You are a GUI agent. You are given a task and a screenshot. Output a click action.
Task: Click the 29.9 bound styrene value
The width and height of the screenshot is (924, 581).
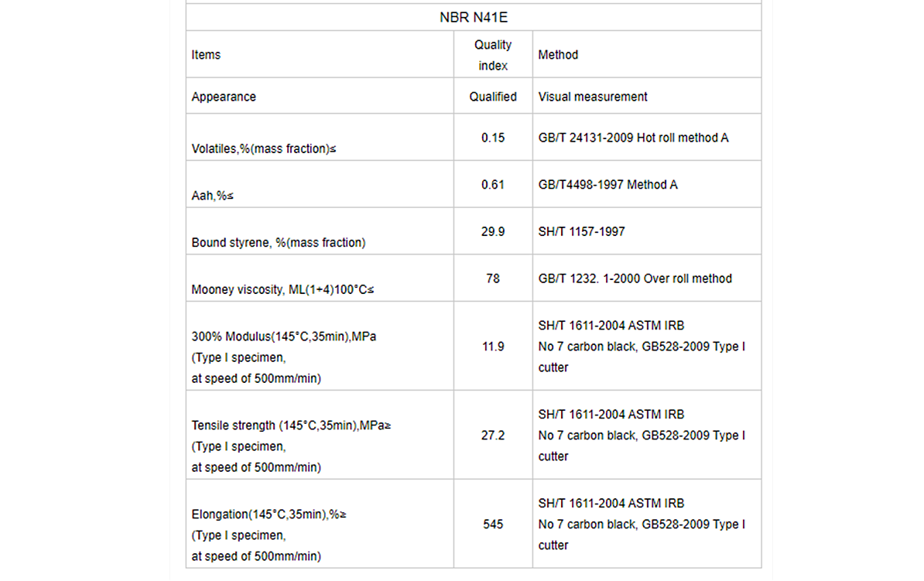click(493, 232)
